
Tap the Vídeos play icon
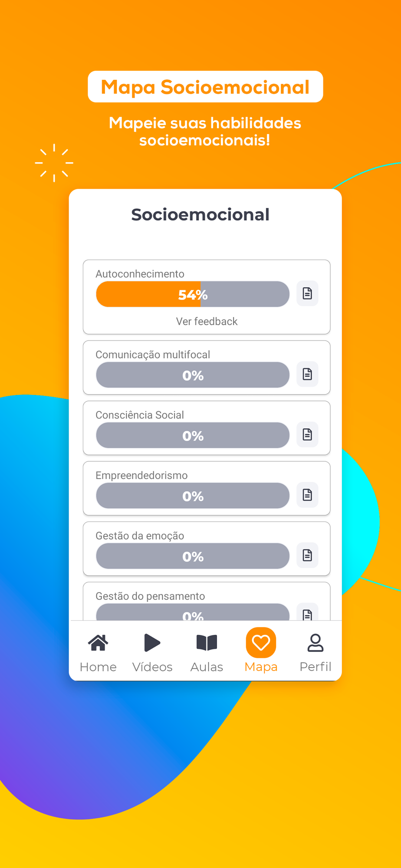point(152,643)
